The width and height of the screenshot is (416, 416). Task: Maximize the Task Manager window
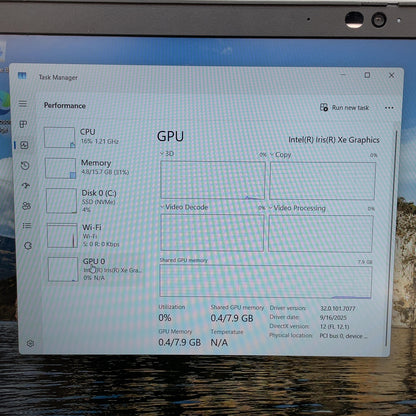(x=367, y=75)
